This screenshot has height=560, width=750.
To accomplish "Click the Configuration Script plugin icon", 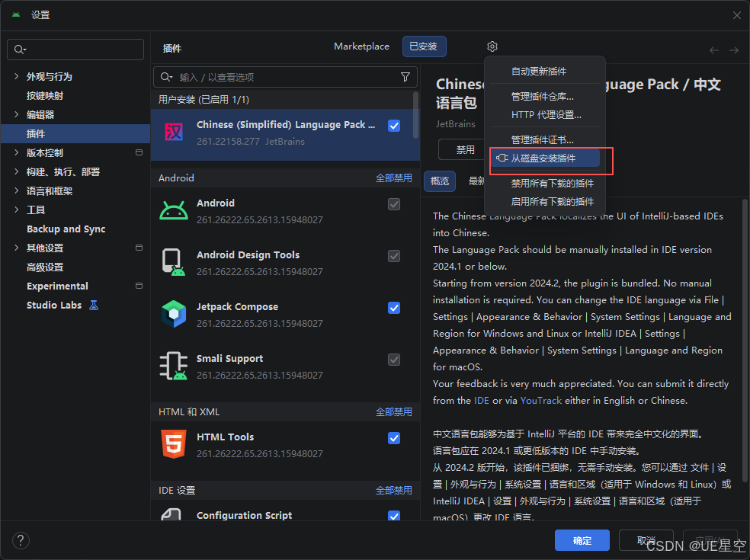I will [x=171, y=514].
